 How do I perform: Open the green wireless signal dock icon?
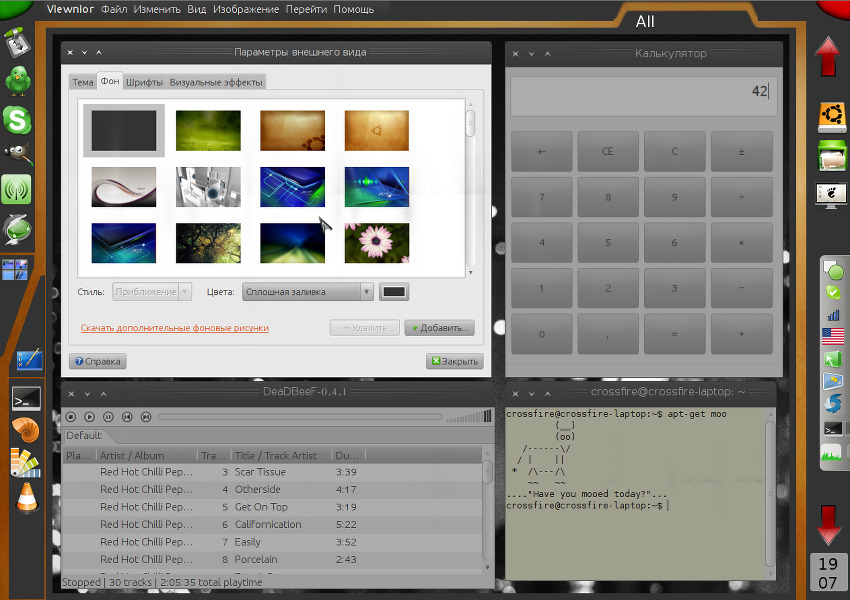tap(16, 190)
